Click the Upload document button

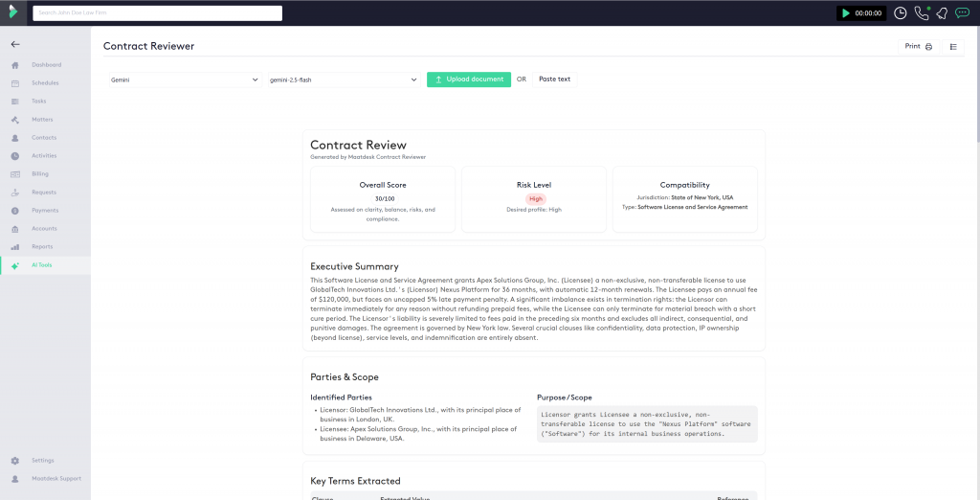tap(469, 80)
